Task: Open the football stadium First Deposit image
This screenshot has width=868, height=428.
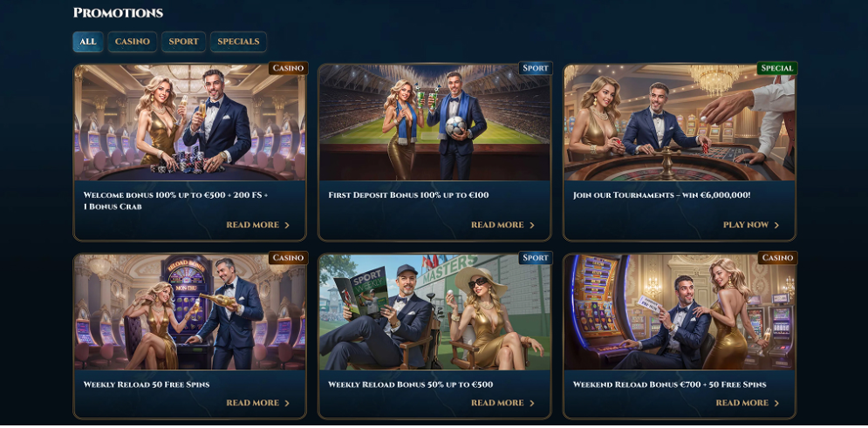Action: pyautogui.click(x=434, y=122)
